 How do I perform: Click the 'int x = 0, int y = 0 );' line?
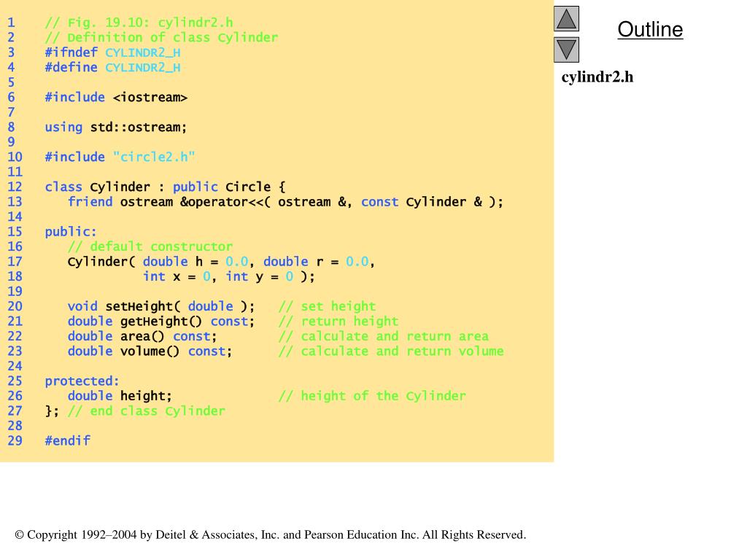click(228, 276)
